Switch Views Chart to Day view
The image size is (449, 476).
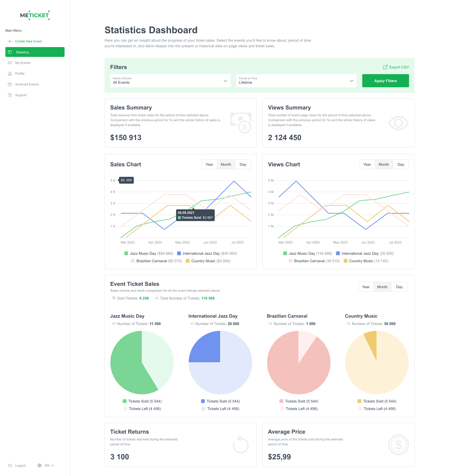click(x=401, y=164)
